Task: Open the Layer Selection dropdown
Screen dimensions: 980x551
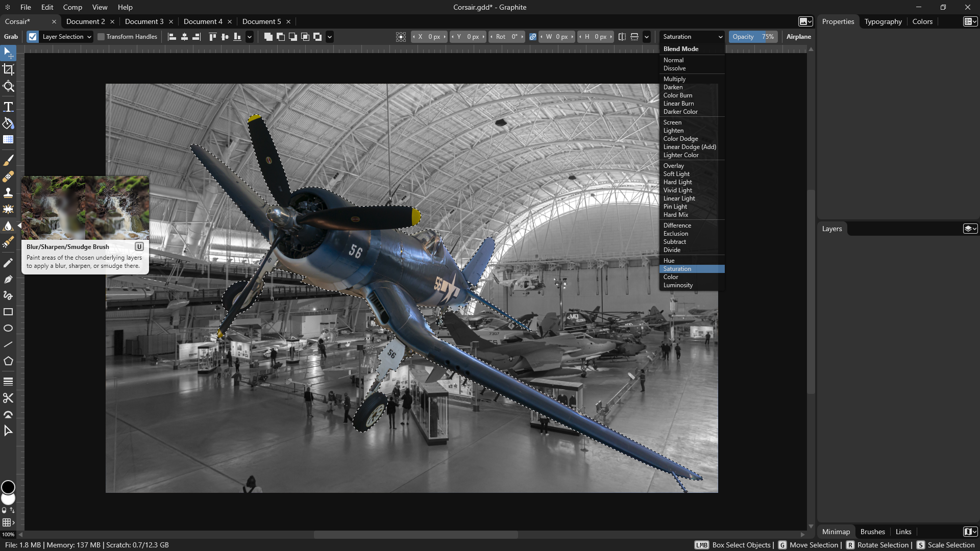Action: tap(67, 37)
